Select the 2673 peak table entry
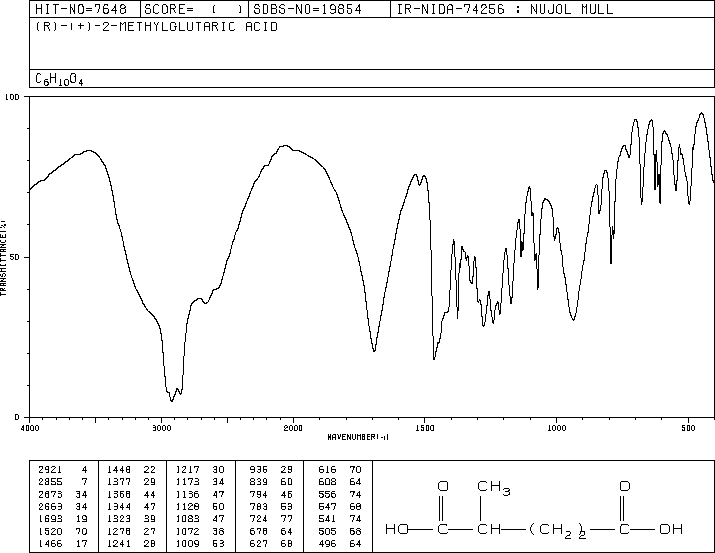Viewport: 715px width, 553px height. pos(63,494)
